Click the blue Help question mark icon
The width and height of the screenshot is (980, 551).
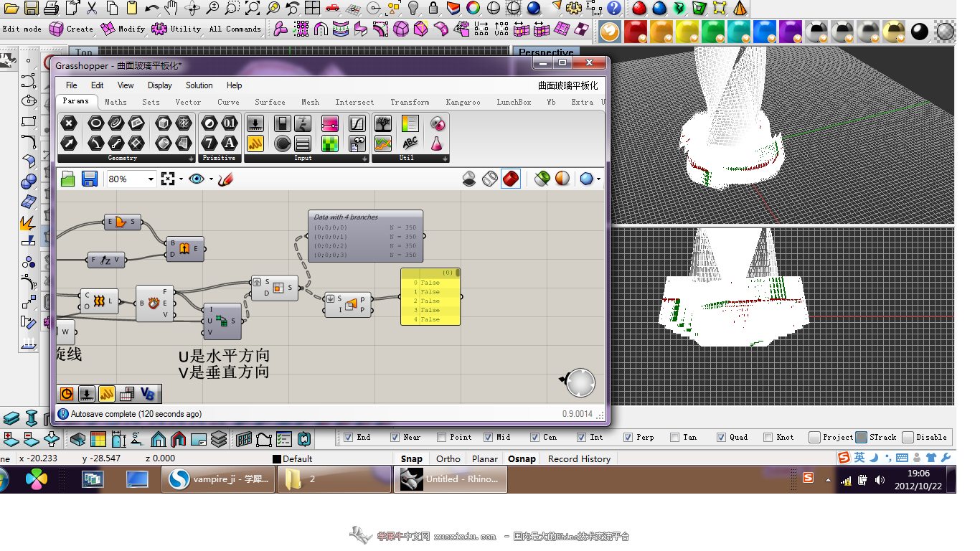tap(614, 9)
